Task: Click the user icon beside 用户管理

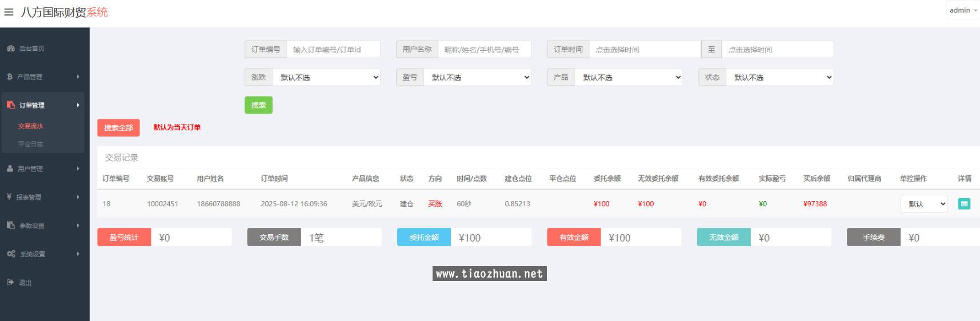Action: click(x=10, y=169)
